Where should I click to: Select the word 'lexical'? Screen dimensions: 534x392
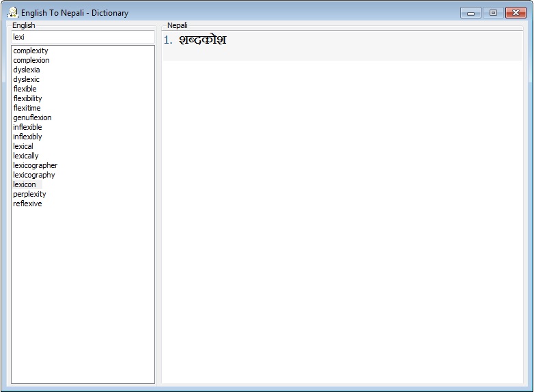click(23, 146)
